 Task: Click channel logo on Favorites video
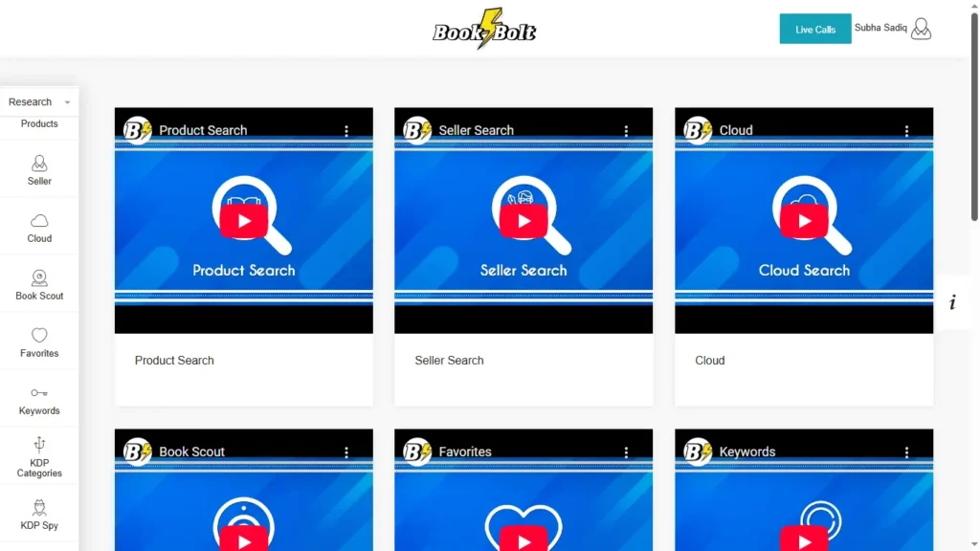[x=417, y=452]
